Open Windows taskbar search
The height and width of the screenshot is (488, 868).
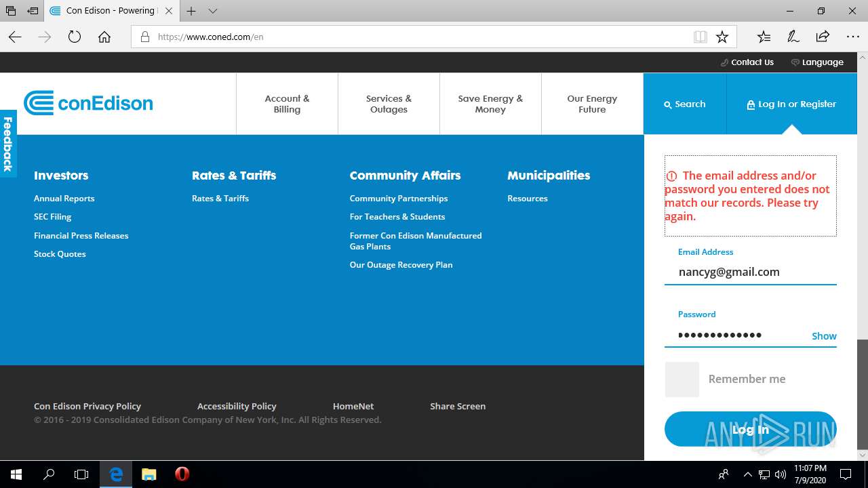[49, 474]
